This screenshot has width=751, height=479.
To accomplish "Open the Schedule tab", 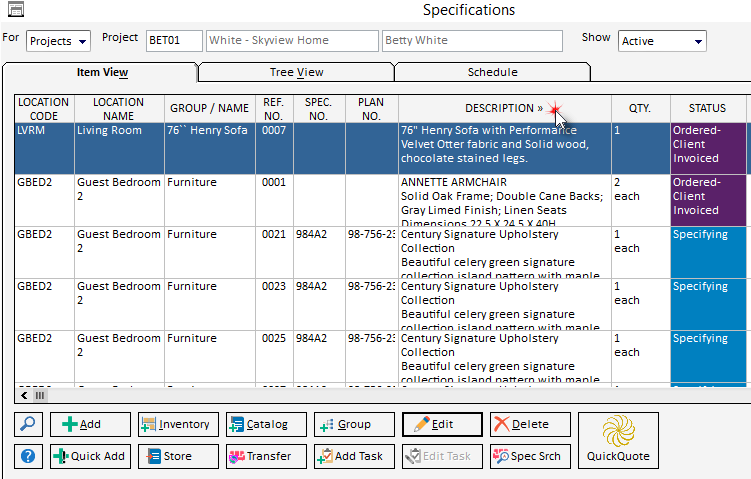I will 492,72.
